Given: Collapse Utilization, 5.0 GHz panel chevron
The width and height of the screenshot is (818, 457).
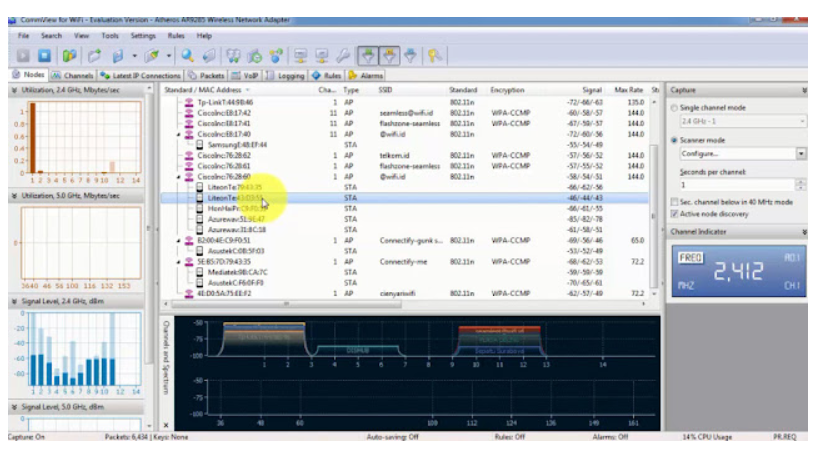Looking at the screenshot, I should point(14,196).
